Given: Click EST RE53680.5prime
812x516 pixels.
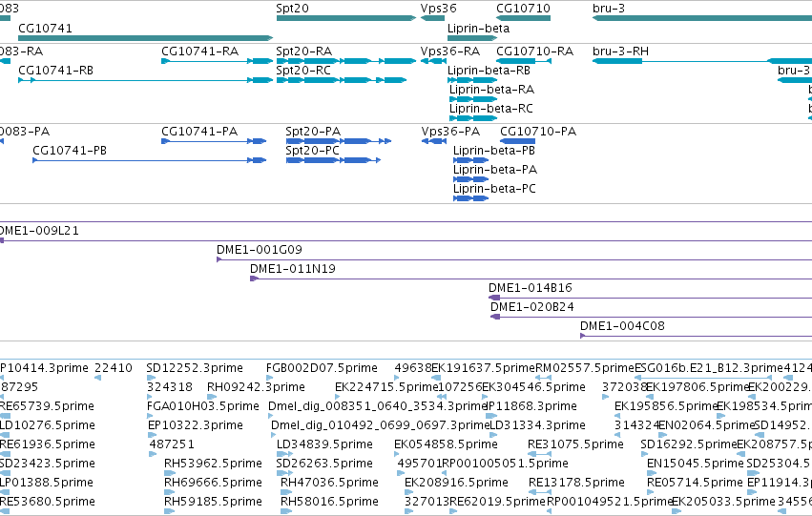Looking at the screenshot, I should [x=5, y=511].
